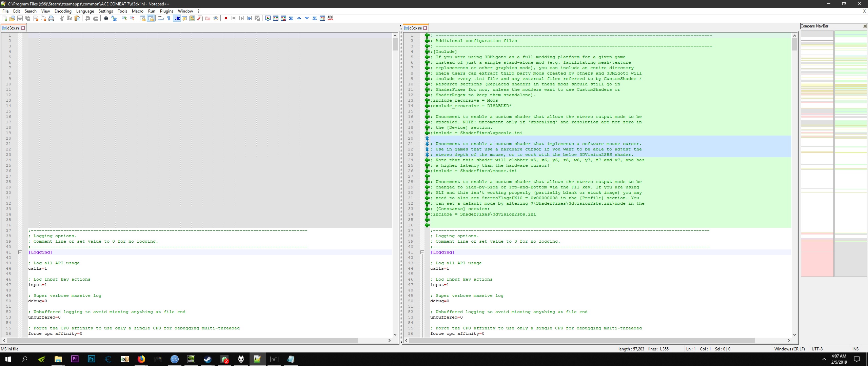Screen dimensions: 868x366
Task: Go to first difference icon
Action: (291, 18)
